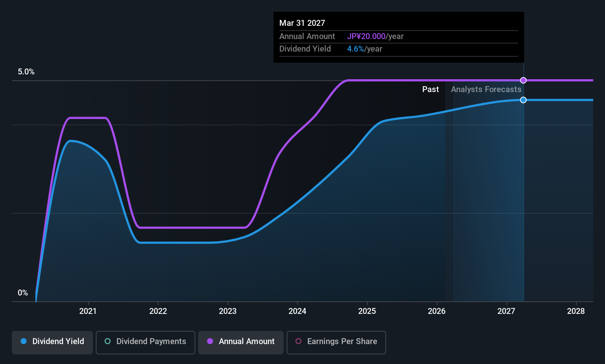
Task: Select the purple Annual Amount data point
Action: [x=523, y=80]
